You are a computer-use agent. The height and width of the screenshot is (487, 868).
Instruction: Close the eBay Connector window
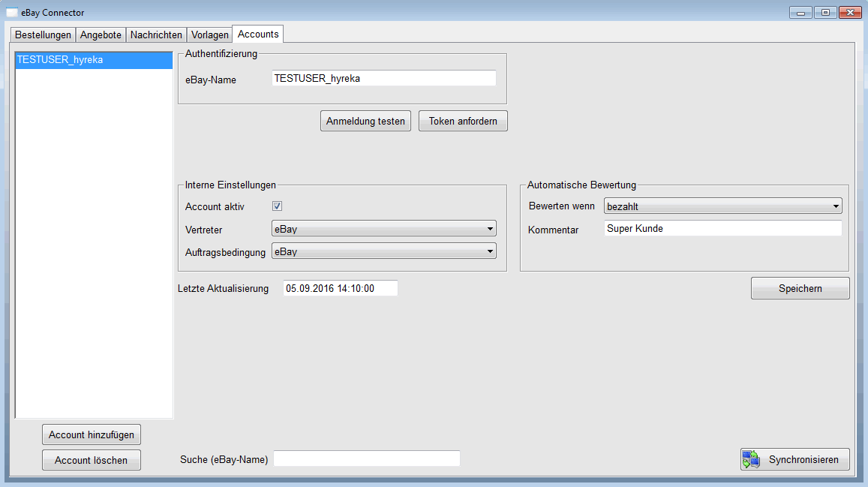(850, 12)
